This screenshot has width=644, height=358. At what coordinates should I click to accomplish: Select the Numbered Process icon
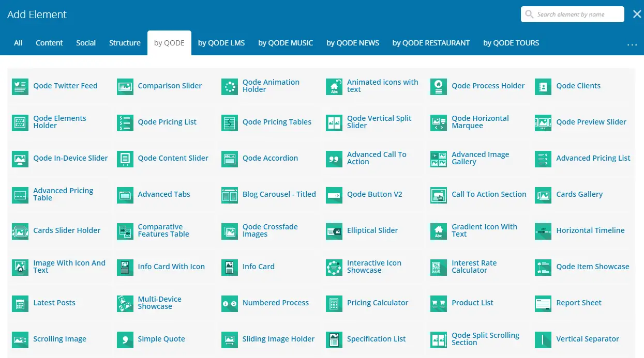tap(230, 303)
